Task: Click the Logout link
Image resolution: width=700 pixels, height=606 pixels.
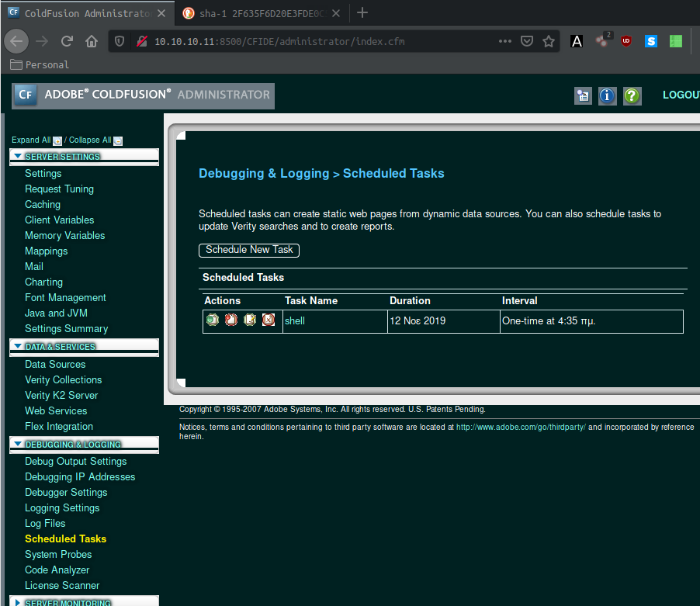Action: [681, 95]
